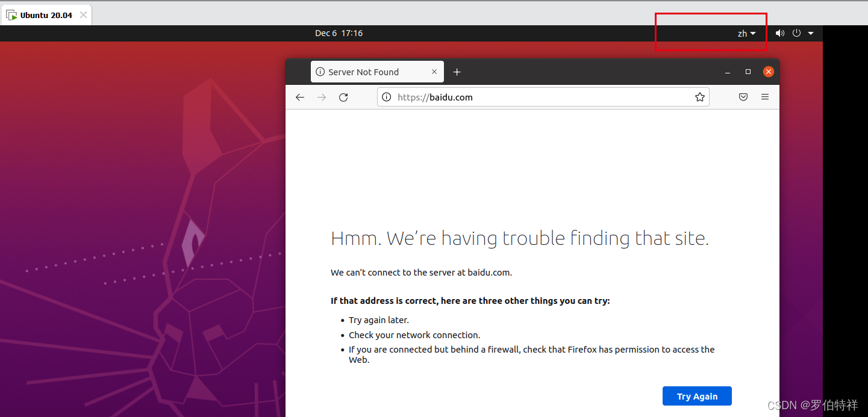Close the Ubuntu 20.04 VM tab
This screenshot has height=417, width=868.
(x=83, y=15)
